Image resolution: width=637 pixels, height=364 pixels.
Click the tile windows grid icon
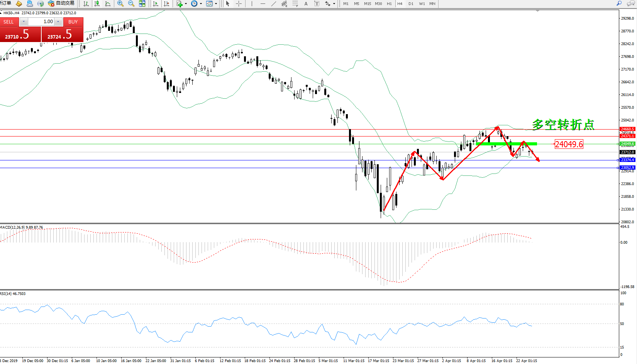(x=142, y=3)
